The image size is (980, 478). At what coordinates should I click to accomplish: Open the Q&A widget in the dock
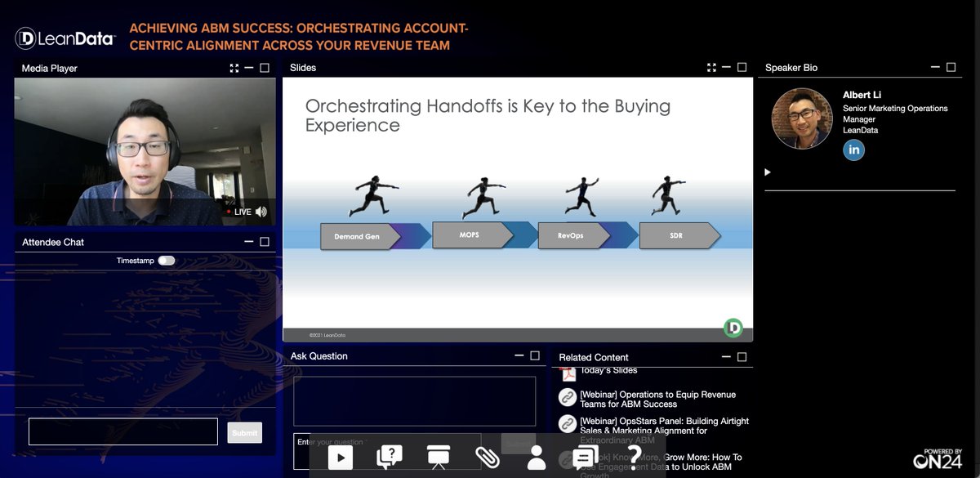(389, 458)
